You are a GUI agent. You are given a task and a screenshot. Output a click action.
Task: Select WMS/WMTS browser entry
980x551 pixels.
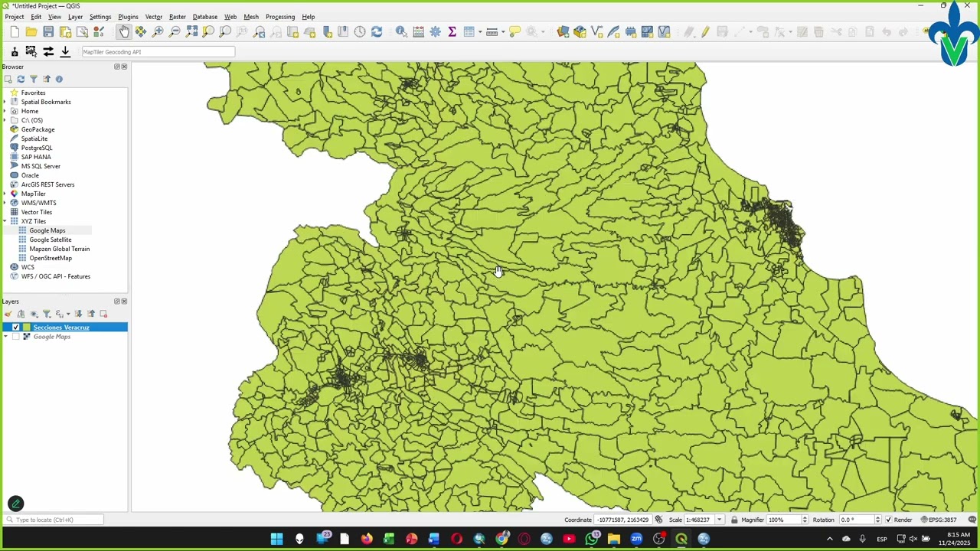(x=38, y=203)
